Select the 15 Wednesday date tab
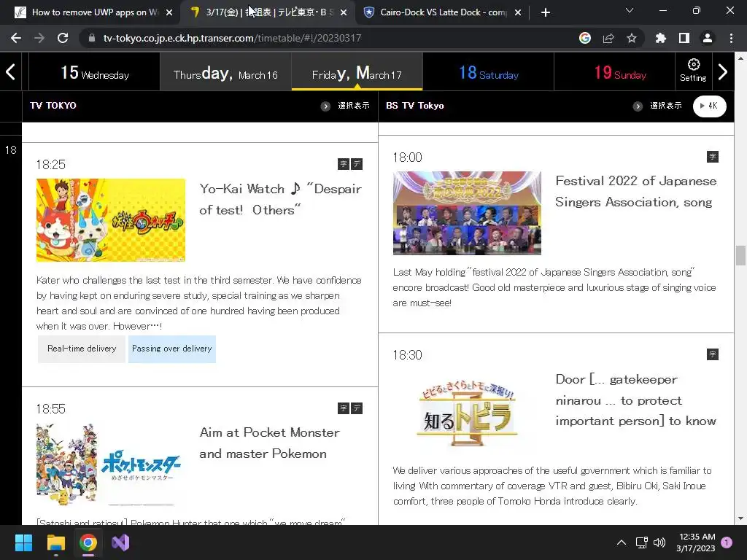Screen dimensions: 747x560 [x=94, y=72]
